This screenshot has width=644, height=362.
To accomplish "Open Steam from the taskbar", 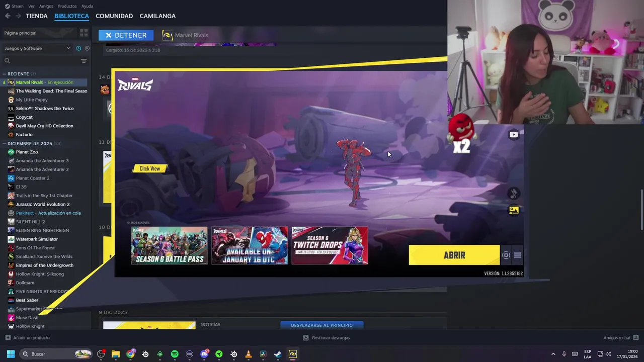I will [278, 354].
